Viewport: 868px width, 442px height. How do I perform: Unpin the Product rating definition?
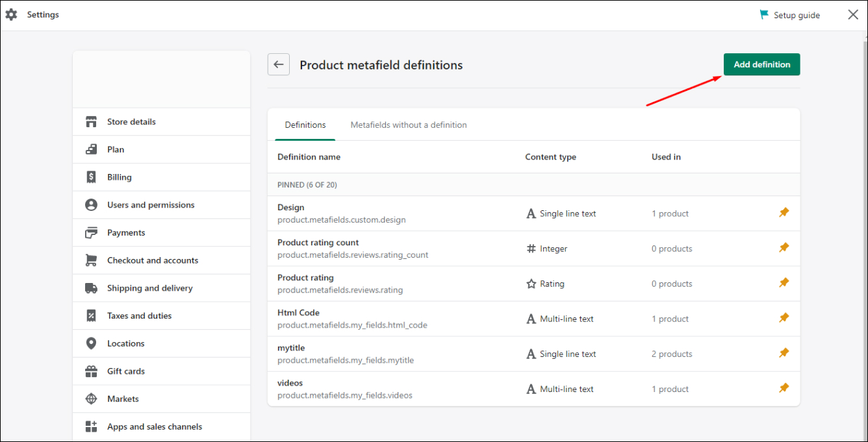tap(784, 283)
